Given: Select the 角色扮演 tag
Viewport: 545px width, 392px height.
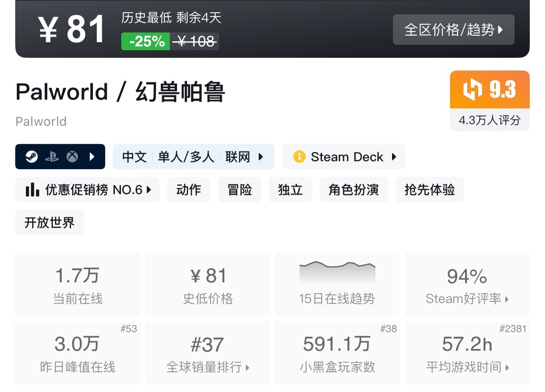Looking at the screenshot, I should (354, 189).
